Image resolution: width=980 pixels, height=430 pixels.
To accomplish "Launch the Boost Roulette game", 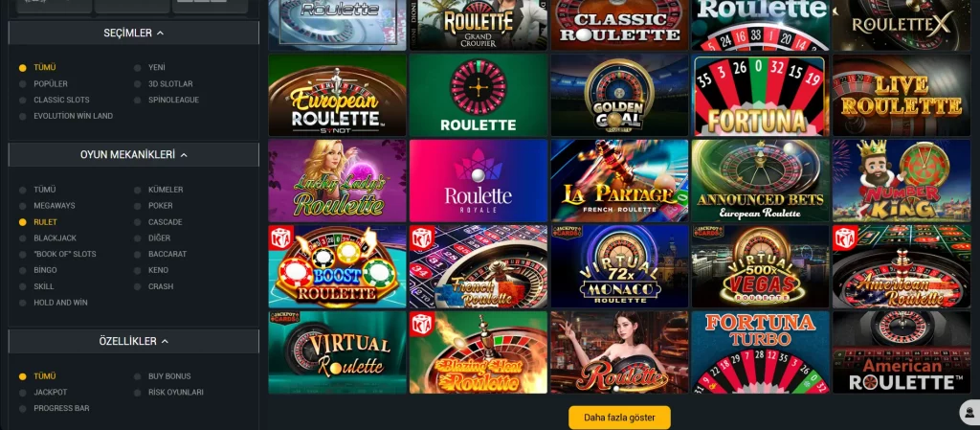I will tap(337, 266).
